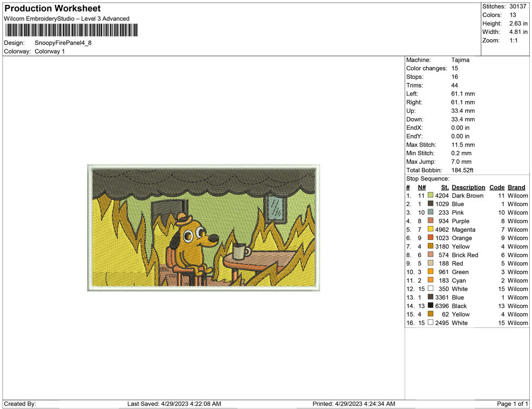This screenshot has width=532, height=409.
Task: Click the stop 13 Blue 3361 swatch
Action: point(430,297)
